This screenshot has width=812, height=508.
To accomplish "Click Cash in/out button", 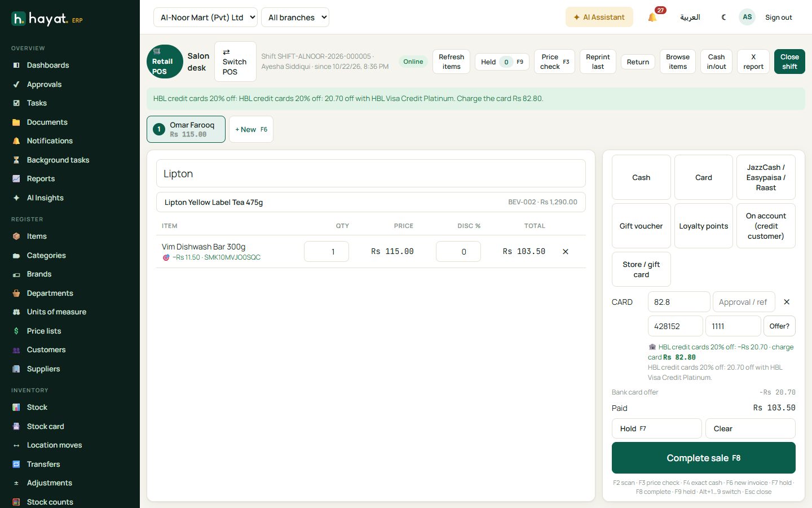I will point(716,62).
